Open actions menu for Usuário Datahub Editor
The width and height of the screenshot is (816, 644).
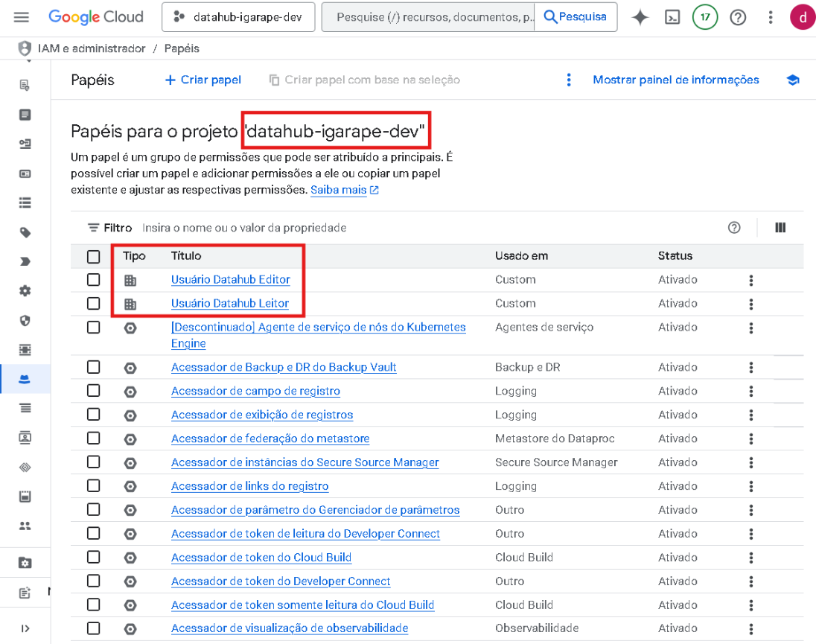click(751, 280)
